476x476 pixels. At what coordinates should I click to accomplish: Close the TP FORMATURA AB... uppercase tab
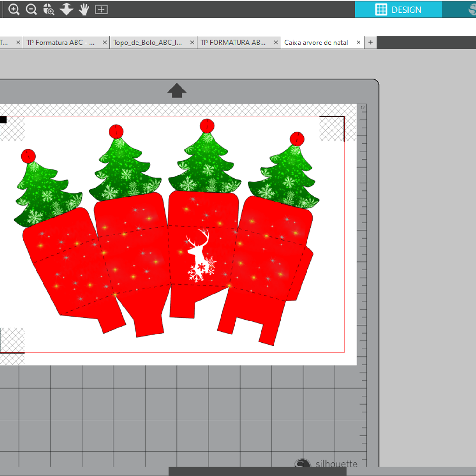click(276, 43)
